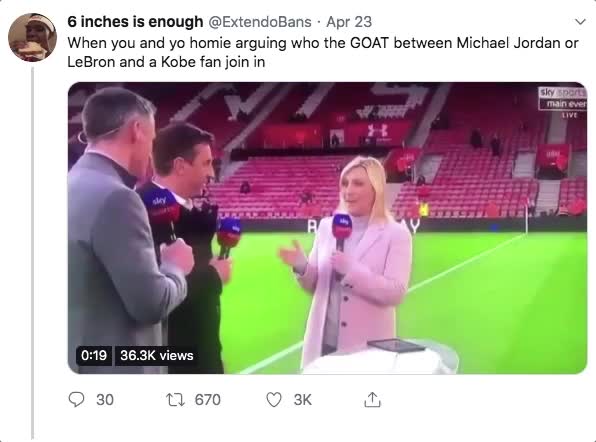Click the tablet on the white table in video
Screen dimensions: 596x442
(x=396, y=345)
